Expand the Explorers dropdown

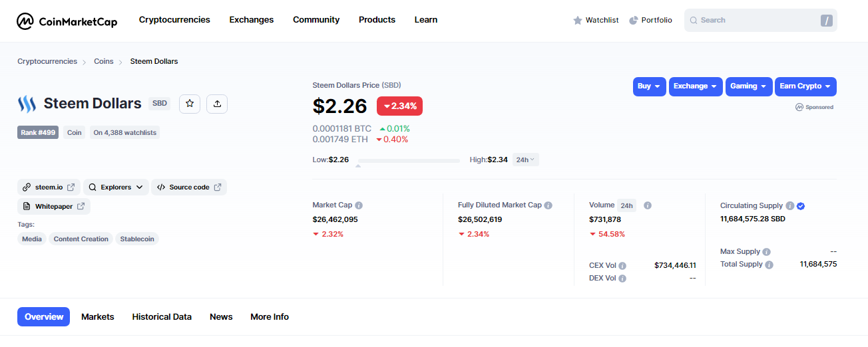click(x=116, y=187)
